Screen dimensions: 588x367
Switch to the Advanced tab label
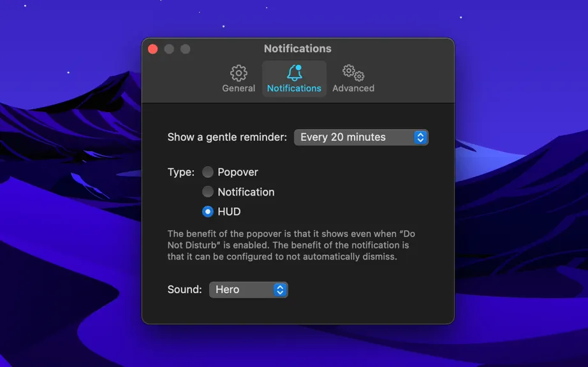point(353,89)
